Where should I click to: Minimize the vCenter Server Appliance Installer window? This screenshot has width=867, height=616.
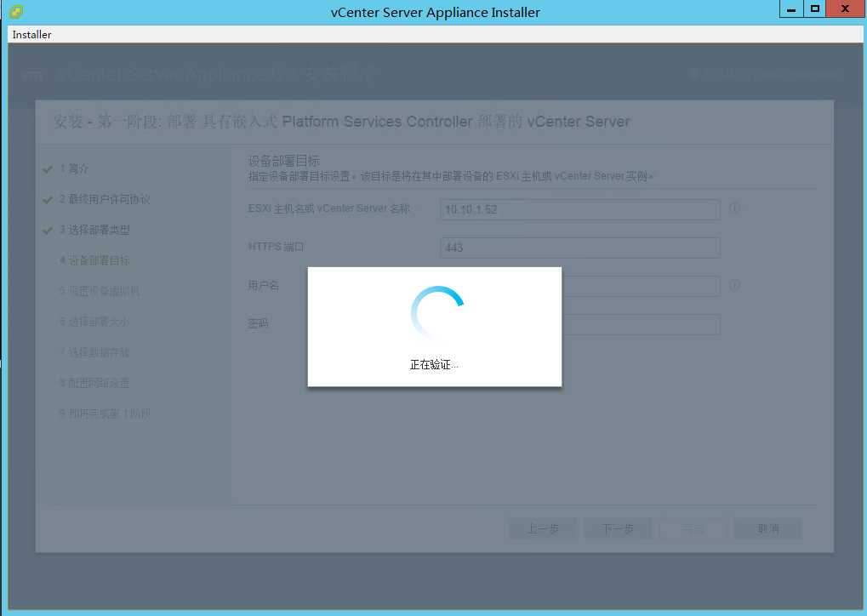[791, 9]
